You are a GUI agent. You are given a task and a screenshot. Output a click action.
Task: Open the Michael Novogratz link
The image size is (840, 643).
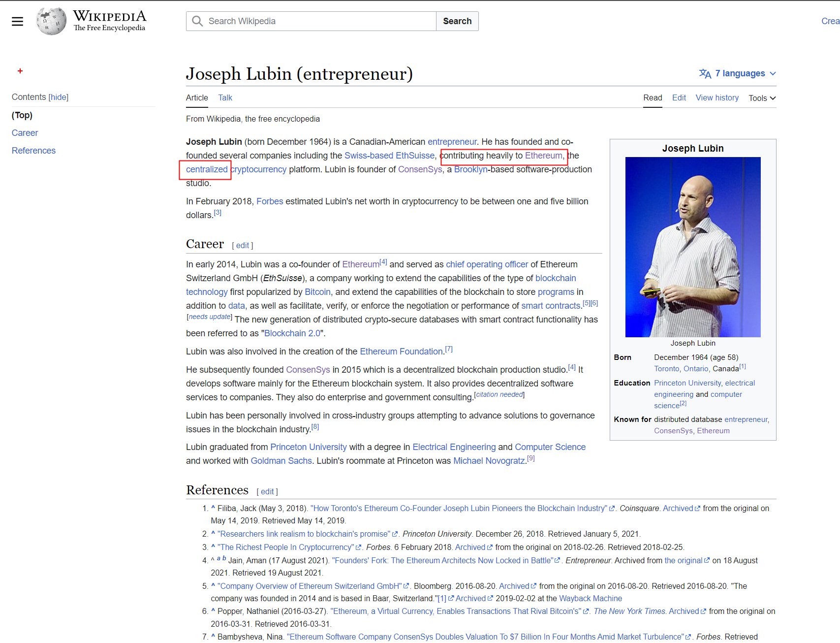pos(489,461)
